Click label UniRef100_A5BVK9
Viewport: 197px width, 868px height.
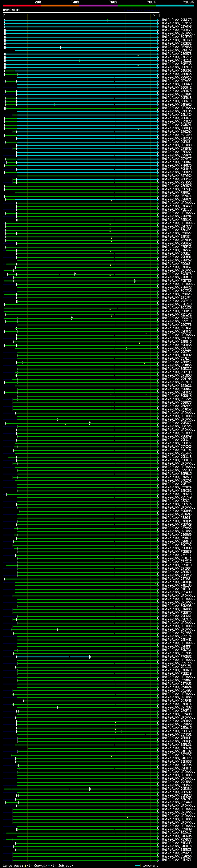[177, 525]
